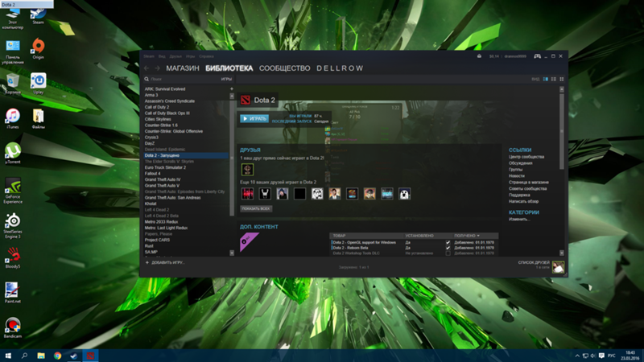Open Страница в магазине link
Image resolution: width=644 pixels, height=362 pixels.
(529, 183)
